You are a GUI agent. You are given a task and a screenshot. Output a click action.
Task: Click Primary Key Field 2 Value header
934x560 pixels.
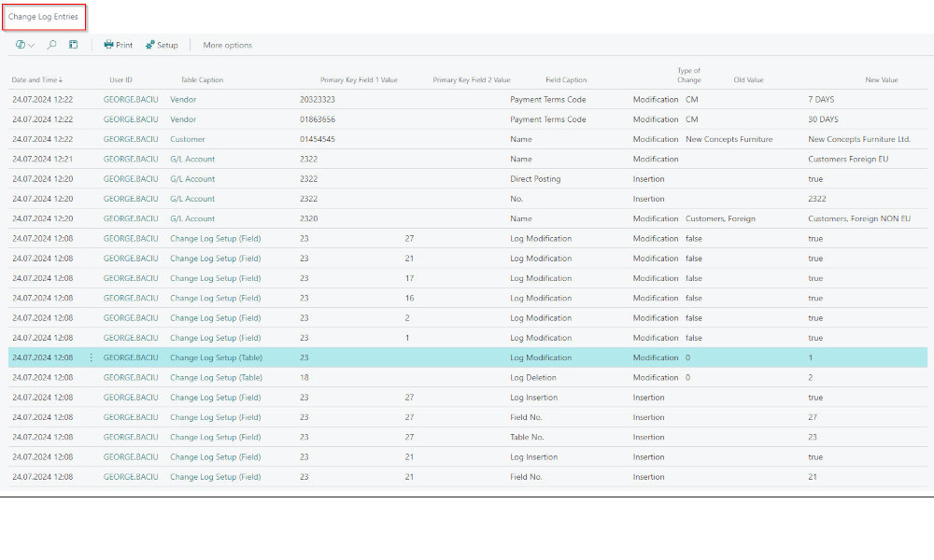472,79
